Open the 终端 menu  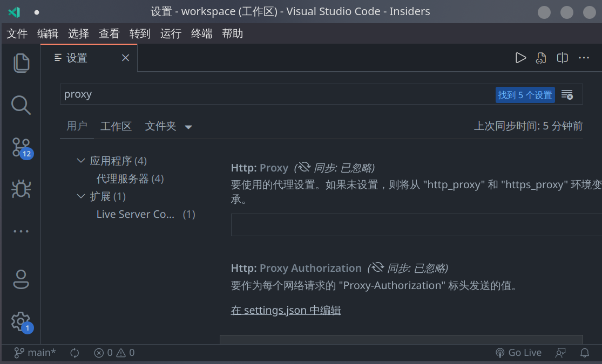201,33
